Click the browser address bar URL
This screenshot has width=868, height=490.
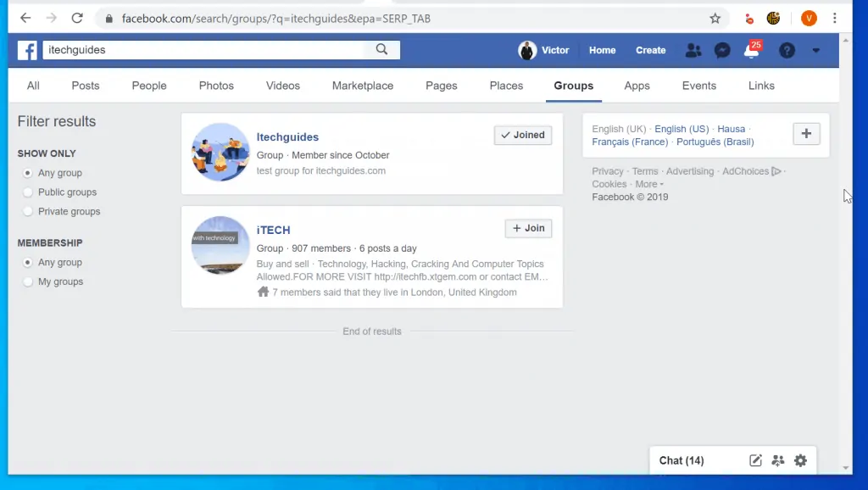tap(275, 19)
